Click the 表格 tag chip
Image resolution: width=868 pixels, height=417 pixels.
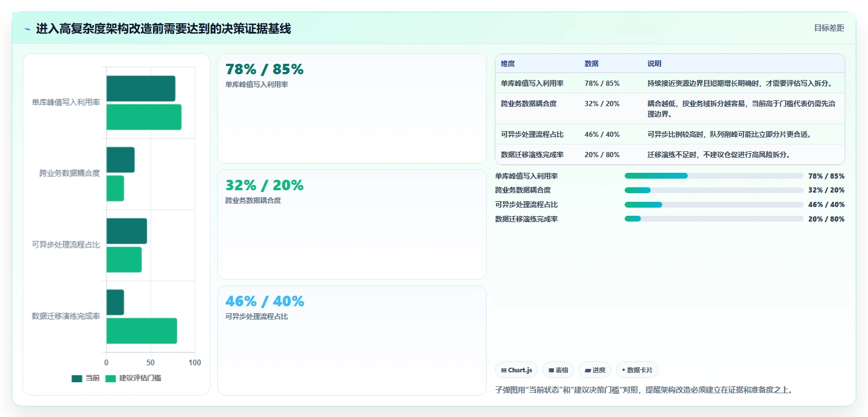point(559,370)
